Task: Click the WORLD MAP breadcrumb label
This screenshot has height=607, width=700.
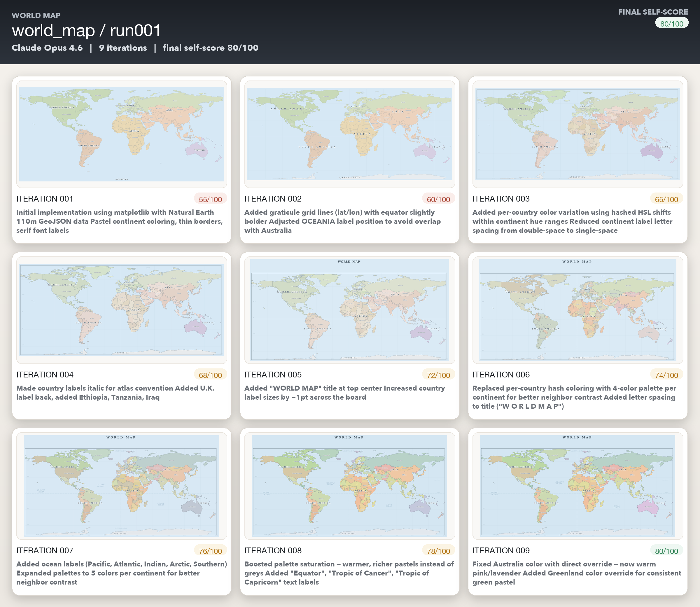Action: 36,15
